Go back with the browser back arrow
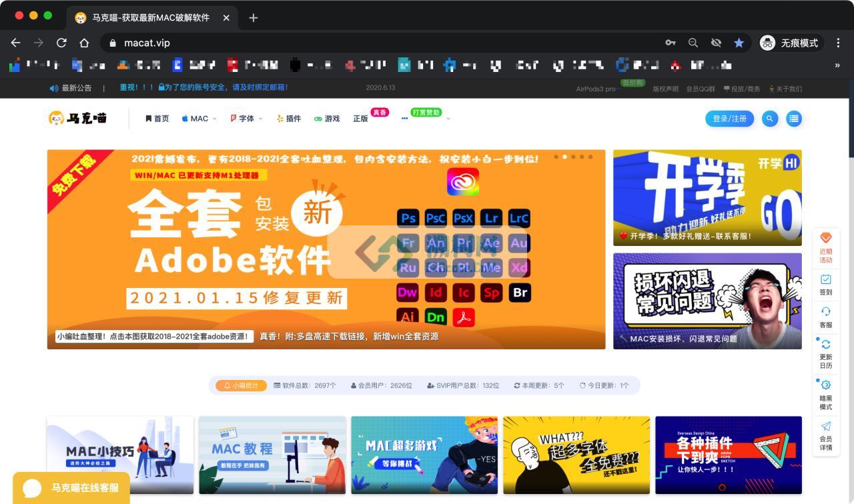The width and height of the screenshot is (854, 504). coord(15,43)
